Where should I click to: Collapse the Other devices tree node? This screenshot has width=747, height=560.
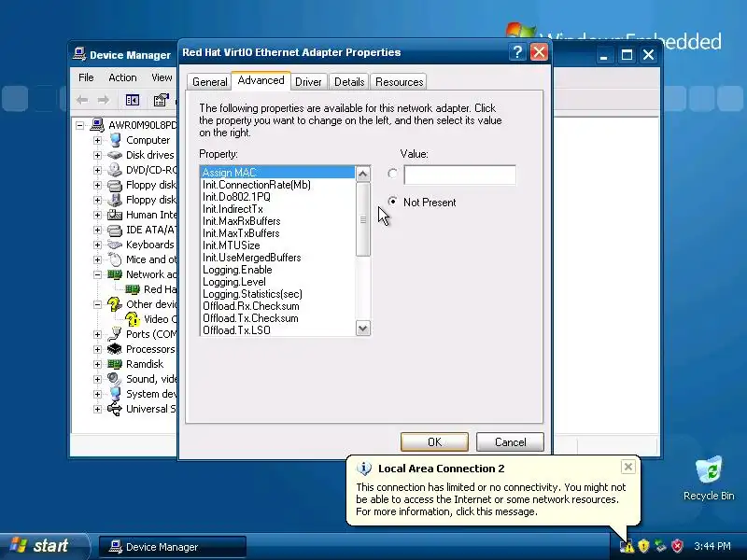click(97, 304)
